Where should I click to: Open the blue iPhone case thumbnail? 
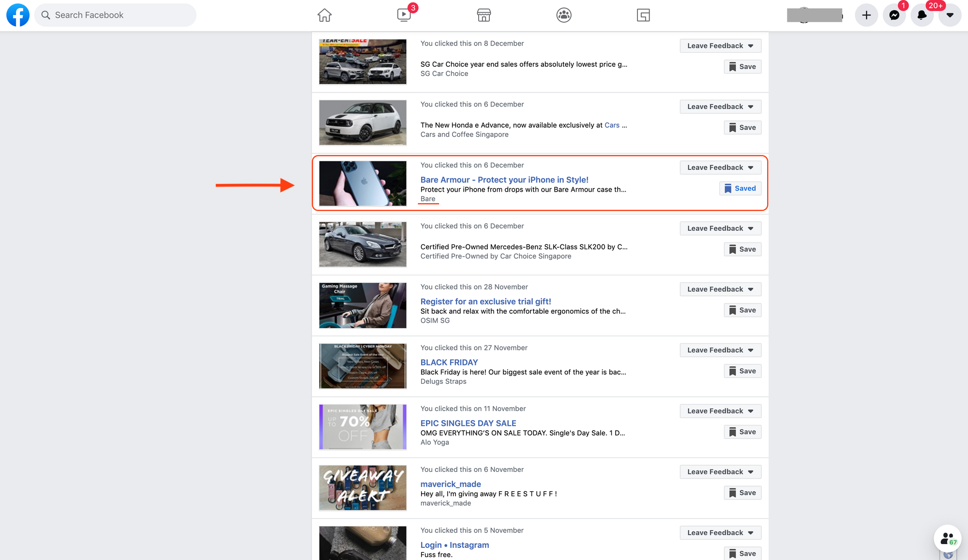tap(363, 183)
